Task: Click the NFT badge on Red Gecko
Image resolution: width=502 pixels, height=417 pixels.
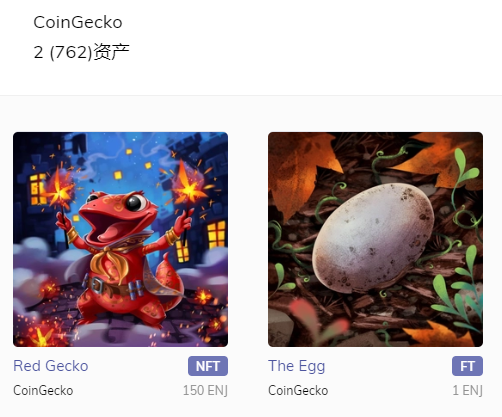Action: click(208, 366)
